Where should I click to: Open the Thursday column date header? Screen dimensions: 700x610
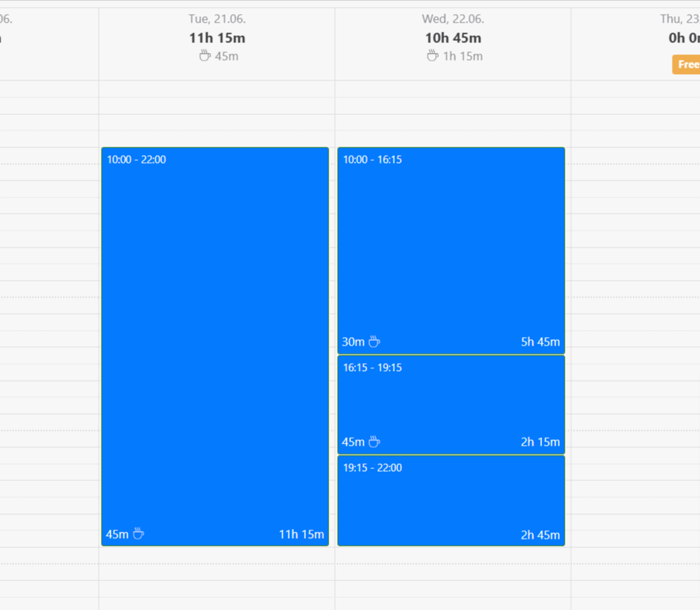point(680,19)
